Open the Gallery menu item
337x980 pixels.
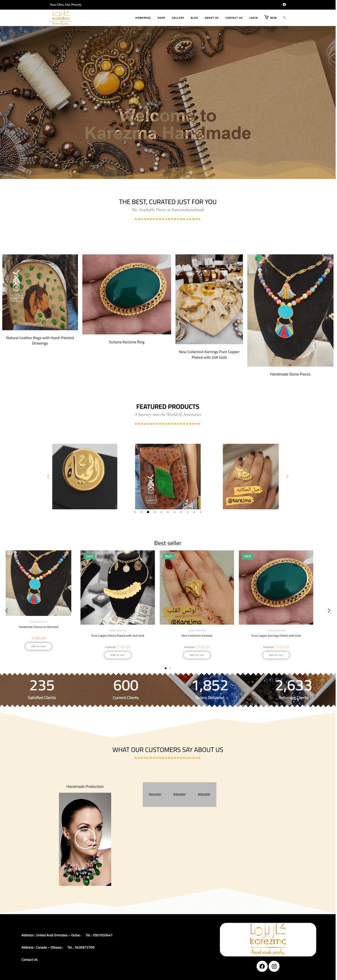pyautogui.click(x=178, y=18)
